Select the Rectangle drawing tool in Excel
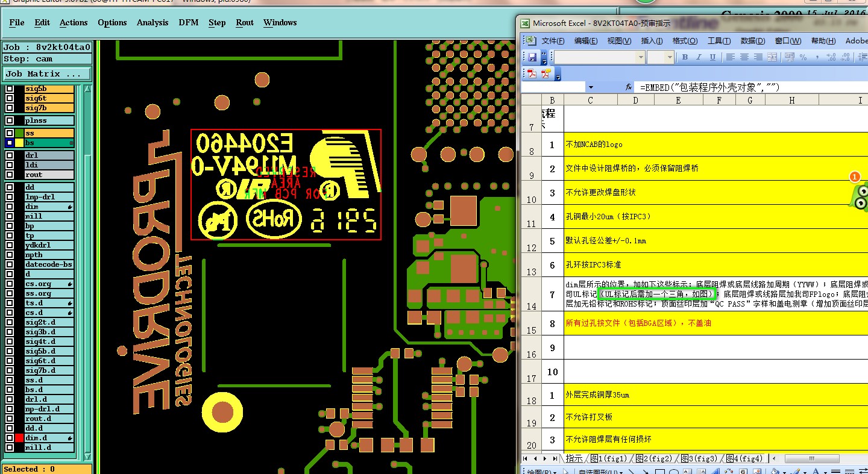 661,472
